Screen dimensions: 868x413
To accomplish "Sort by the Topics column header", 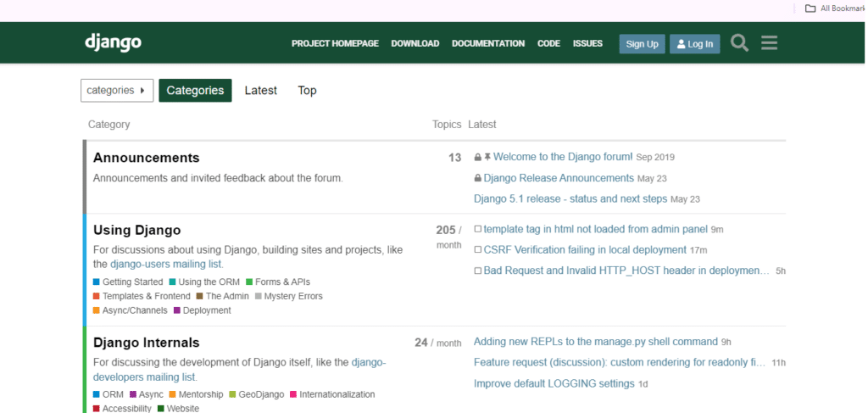I will [446, 125].
